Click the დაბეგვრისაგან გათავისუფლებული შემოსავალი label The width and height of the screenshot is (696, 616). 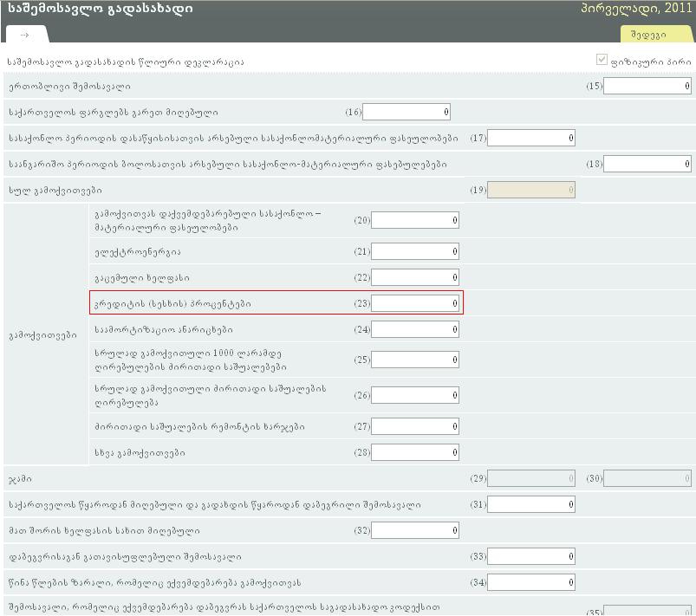click(125, 556)
